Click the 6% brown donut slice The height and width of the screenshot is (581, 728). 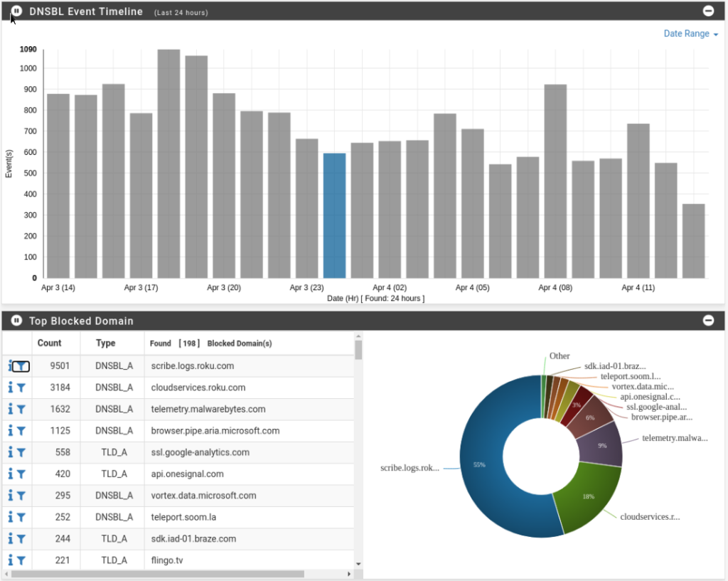(x=591, y=417)
